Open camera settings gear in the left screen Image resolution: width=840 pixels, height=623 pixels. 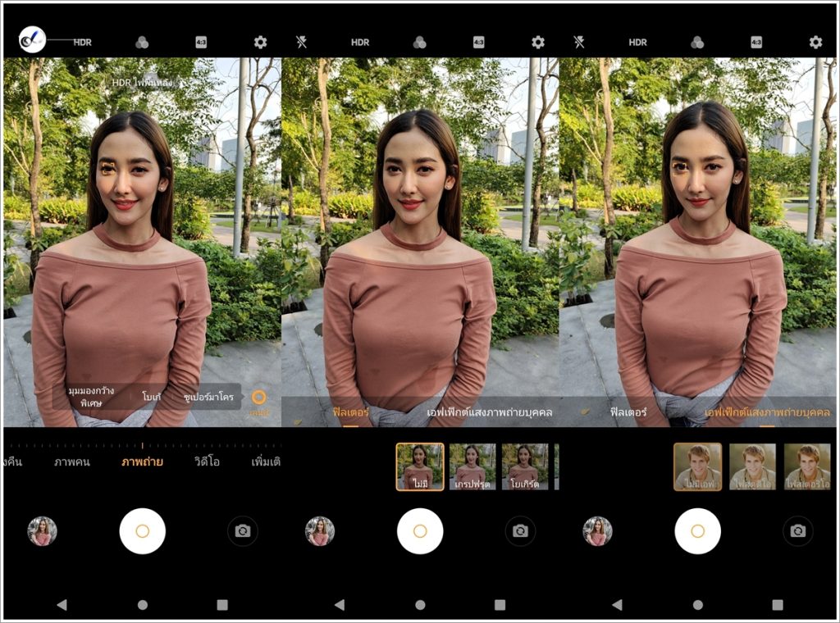coord(260,43)
